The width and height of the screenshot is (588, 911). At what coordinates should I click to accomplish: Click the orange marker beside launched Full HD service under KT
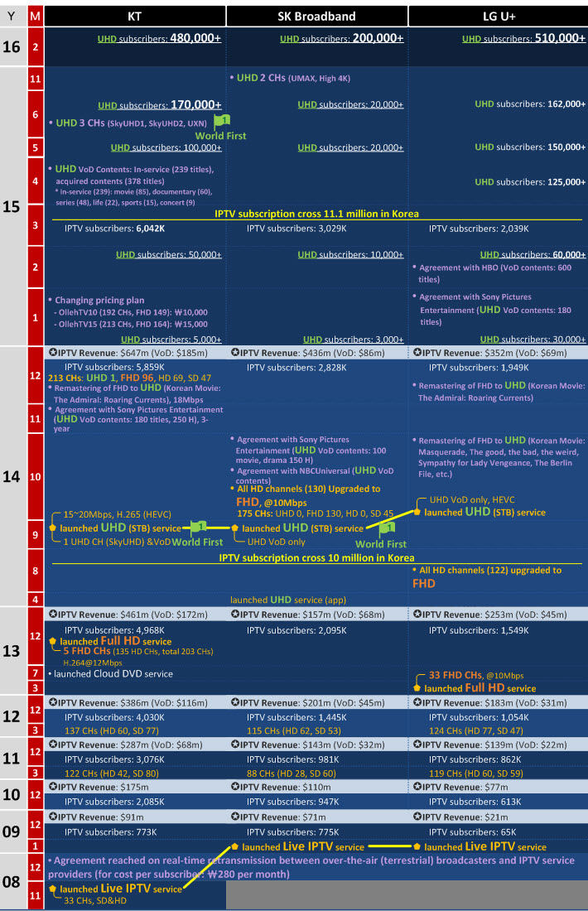[53, 641]
